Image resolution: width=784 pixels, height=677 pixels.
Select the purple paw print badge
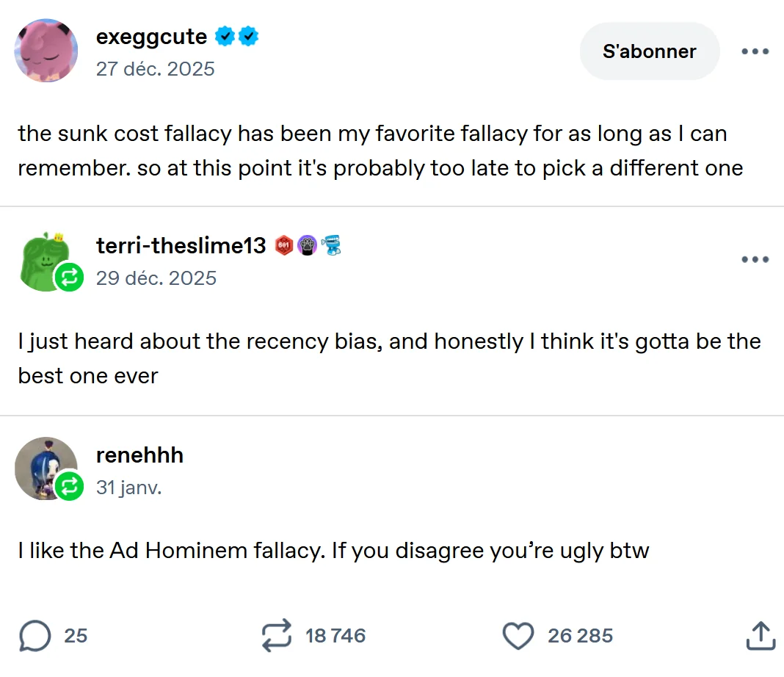click(307, 244)
